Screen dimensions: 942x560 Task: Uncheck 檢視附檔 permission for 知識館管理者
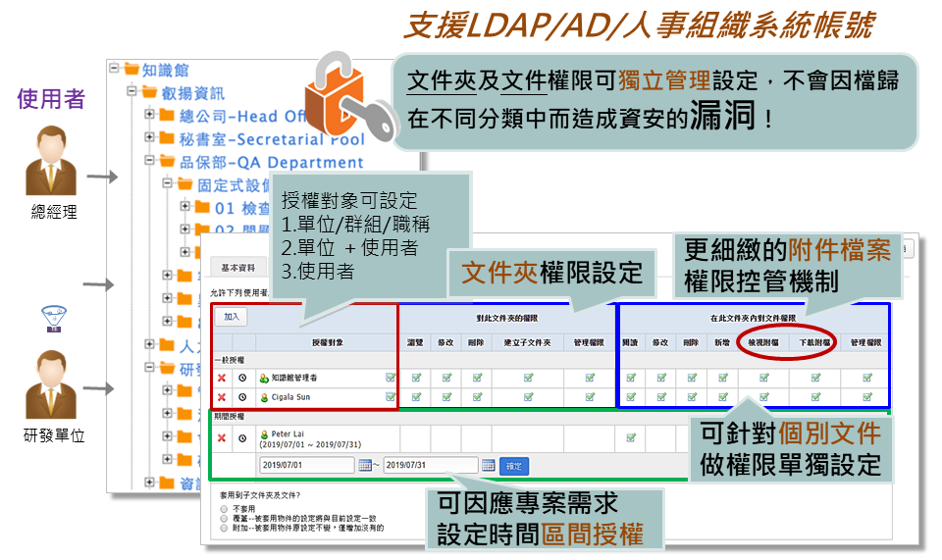764,378
